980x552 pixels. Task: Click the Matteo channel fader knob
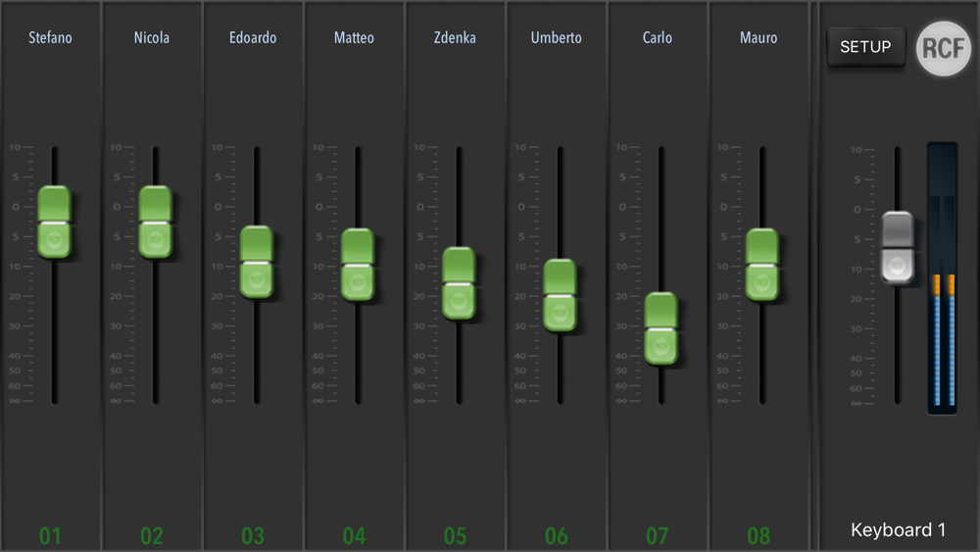(x=358, y=265)
